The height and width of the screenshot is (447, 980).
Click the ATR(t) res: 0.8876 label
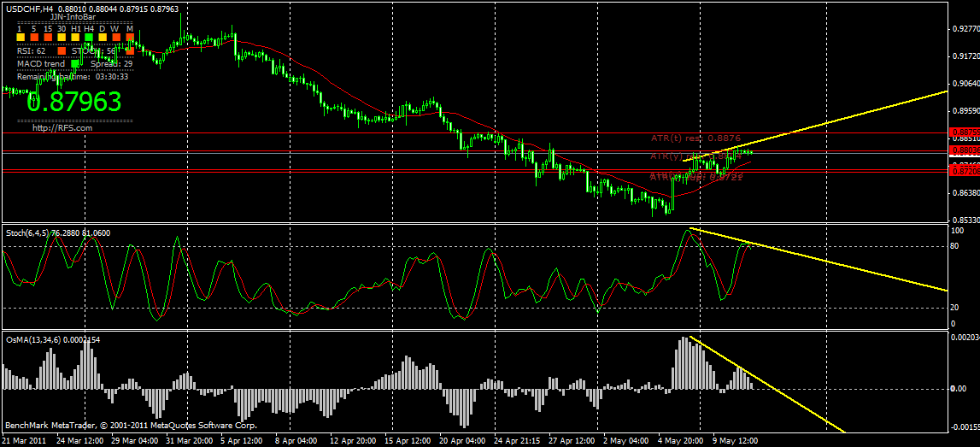coord(695,138)
